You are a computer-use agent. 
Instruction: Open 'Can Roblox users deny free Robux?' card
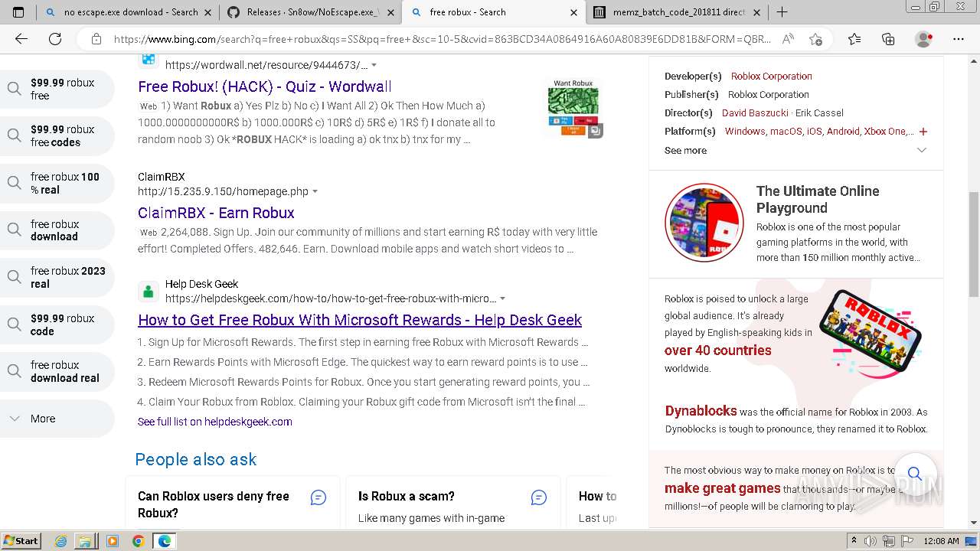(233, 502)
